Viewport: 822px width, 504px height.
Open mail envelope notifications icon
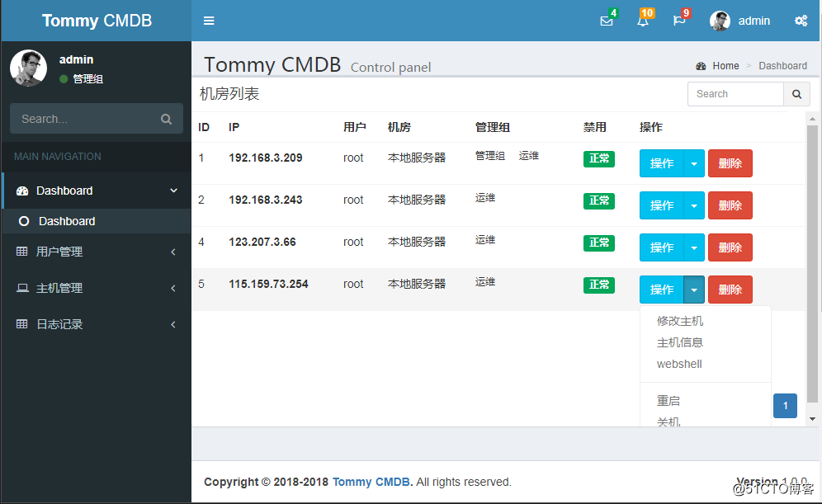point(607,21)
